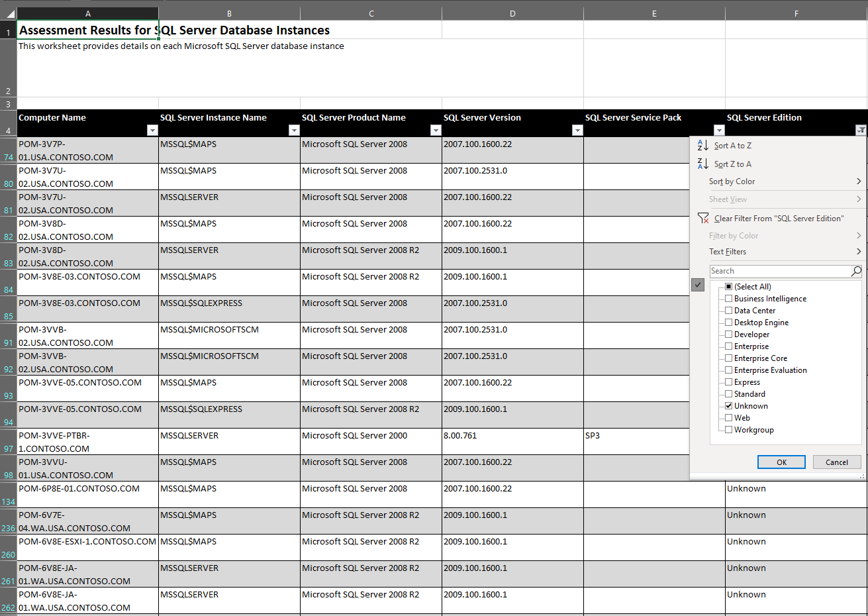Open SQL Server Instance Name filter dropdown

[x=294, y=130]
